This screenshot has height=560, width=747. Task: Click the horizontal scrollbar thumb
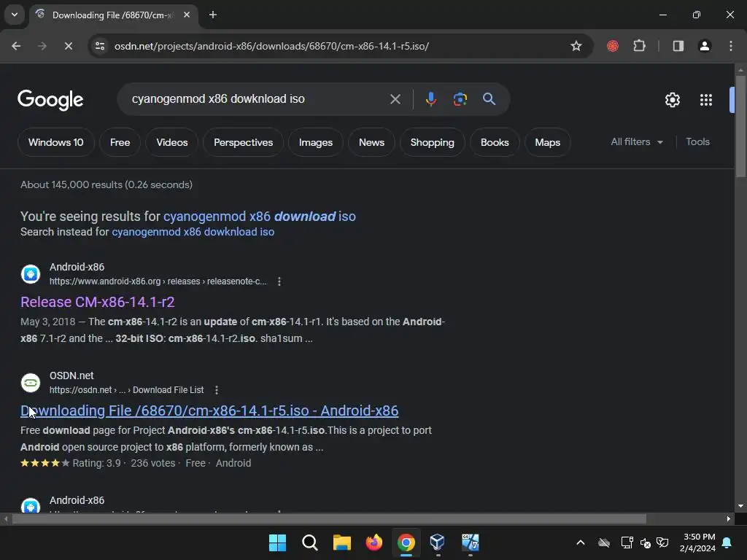pyautogui.click(x=329, y=519)
